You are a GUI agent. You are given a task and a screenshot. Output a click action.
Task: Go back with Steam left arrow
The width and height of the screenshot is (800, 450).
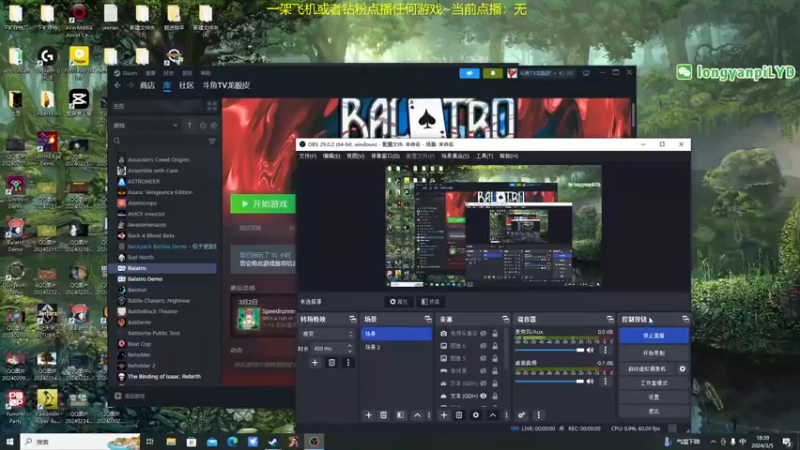tap(118, 85)
